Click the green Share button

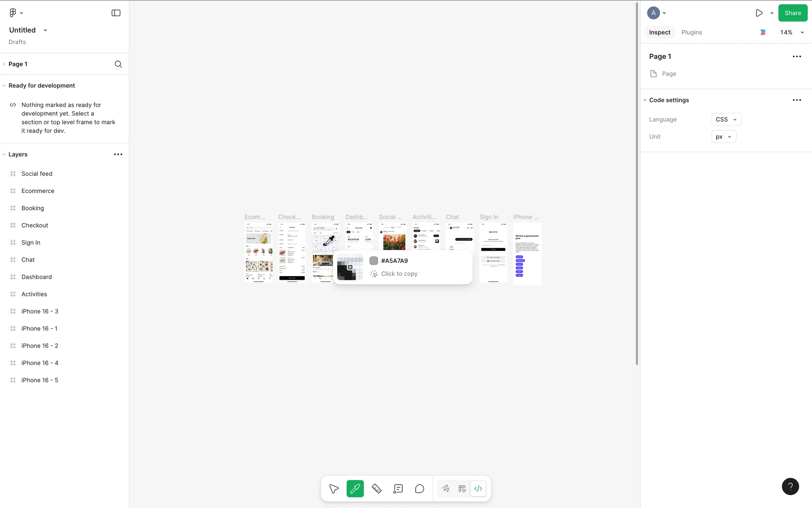pyautogui.click(x=793, y=13)
